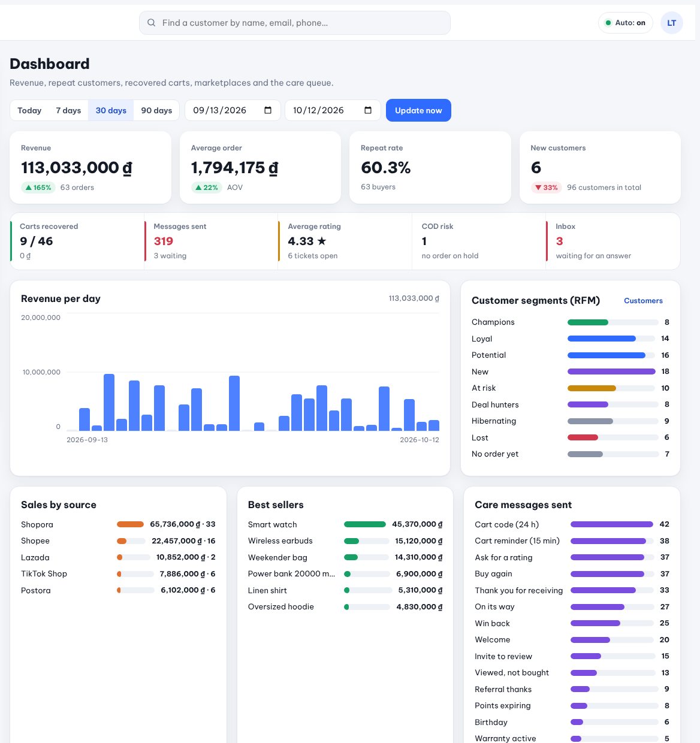Click the Wireless earbuds best seller label

coord(280,540)
